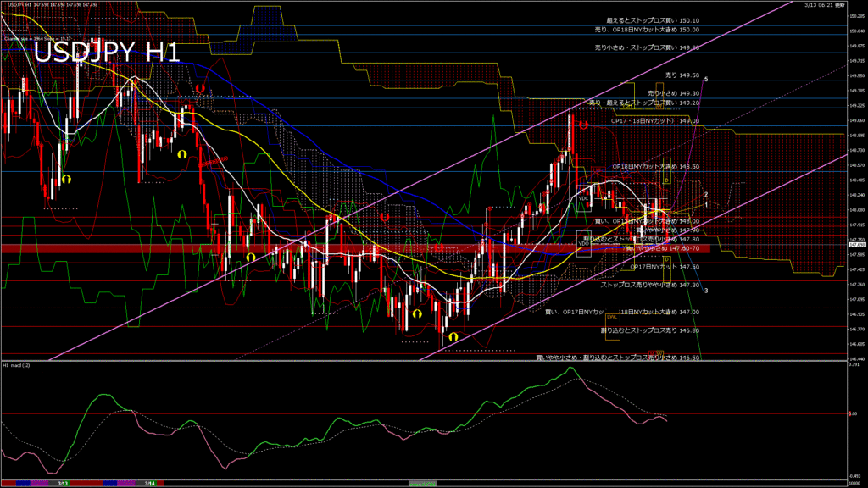Screen dimensions: 868x488
Task: Select the ストップロス売りやや小さめ 147.30 label
Action: click(649, 285)
